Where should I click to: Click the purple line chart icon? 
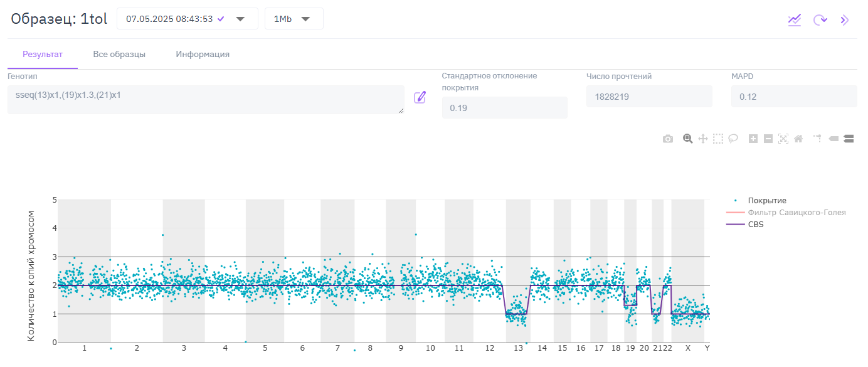point(795,19)
